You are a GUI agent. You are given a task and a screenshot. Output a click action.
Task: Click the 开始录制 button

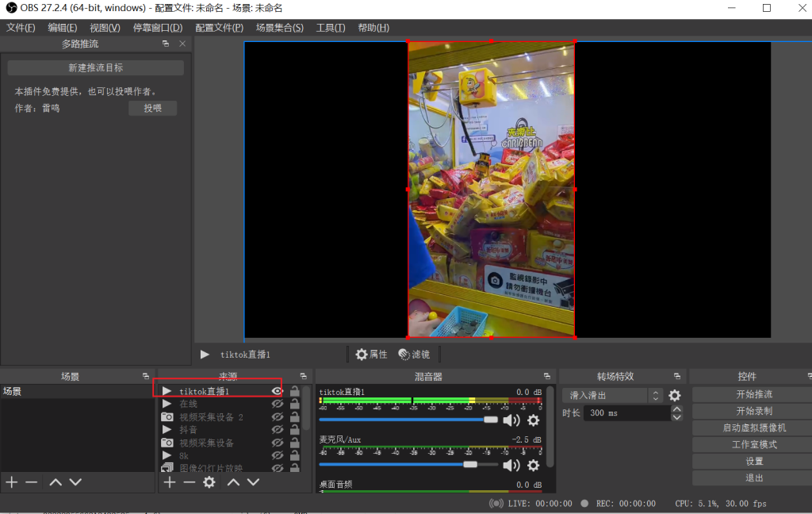pos(754,411)
